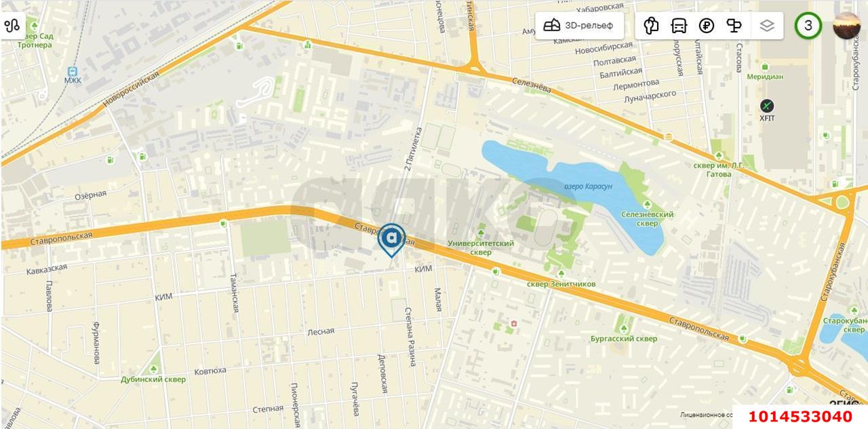Click the XFIT fitness marker
Viewport: 868px width, 429px height.
click(767, 106)
